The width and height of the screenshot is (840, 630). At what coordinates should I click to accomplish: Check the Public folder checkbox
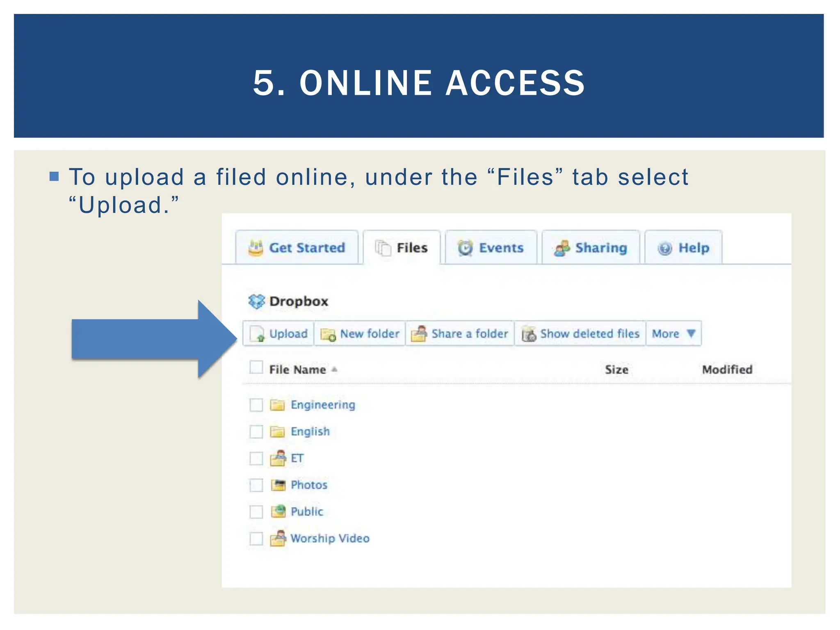[256, 511]
